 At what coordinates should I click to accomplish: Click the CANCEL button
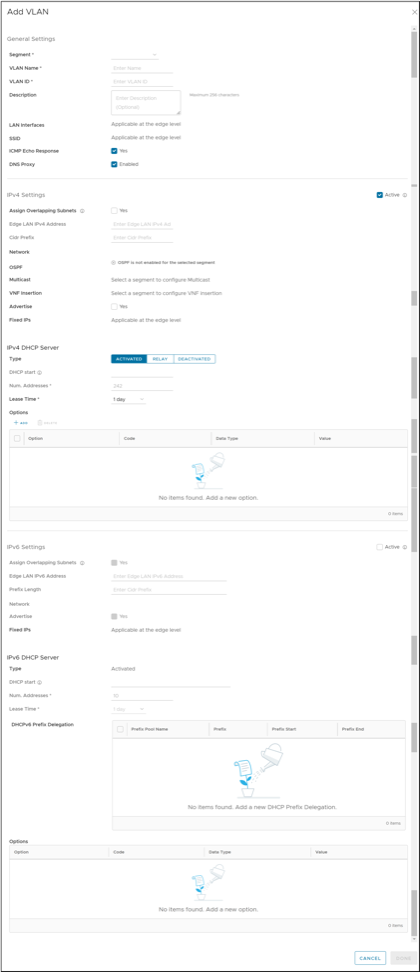(x=370, y=958)
